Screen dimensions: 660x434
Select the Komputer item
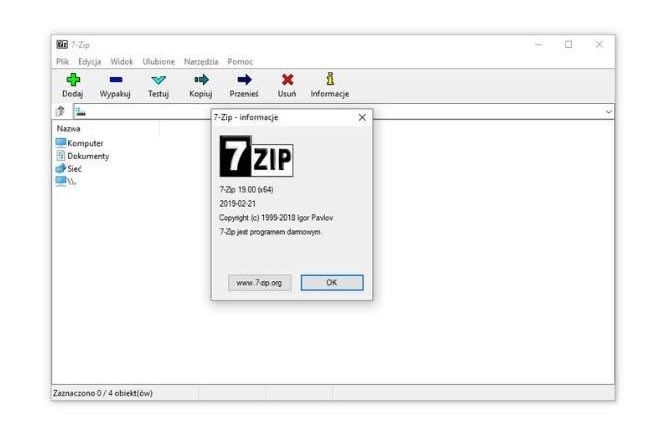coord(80,143)
